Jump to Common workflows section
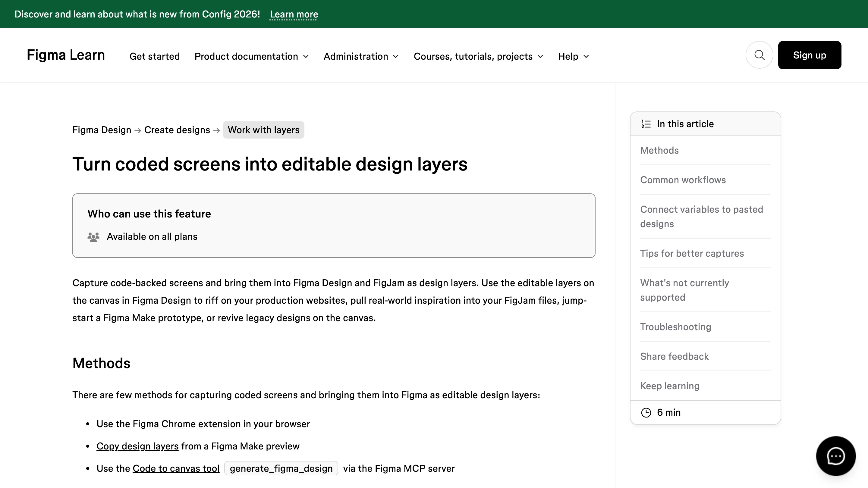The height and width of the screenshot is (488, 868). click(683, 180)
